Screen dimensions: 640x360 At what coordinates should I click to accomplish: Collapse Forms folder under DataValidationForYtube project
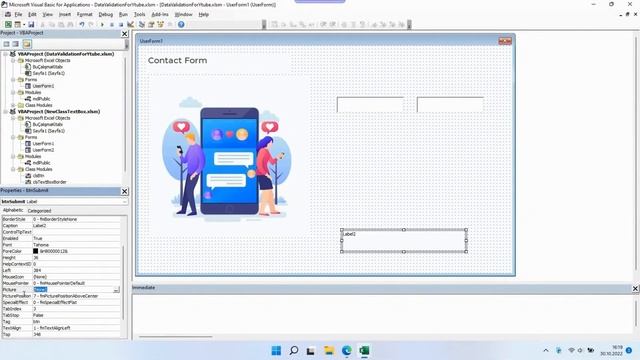(13, 80)
